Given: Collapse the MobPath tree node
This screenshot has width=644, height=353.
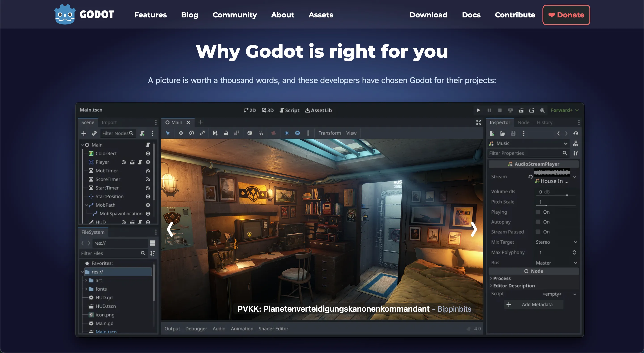Looking at the screenshot, I should 86,205.
